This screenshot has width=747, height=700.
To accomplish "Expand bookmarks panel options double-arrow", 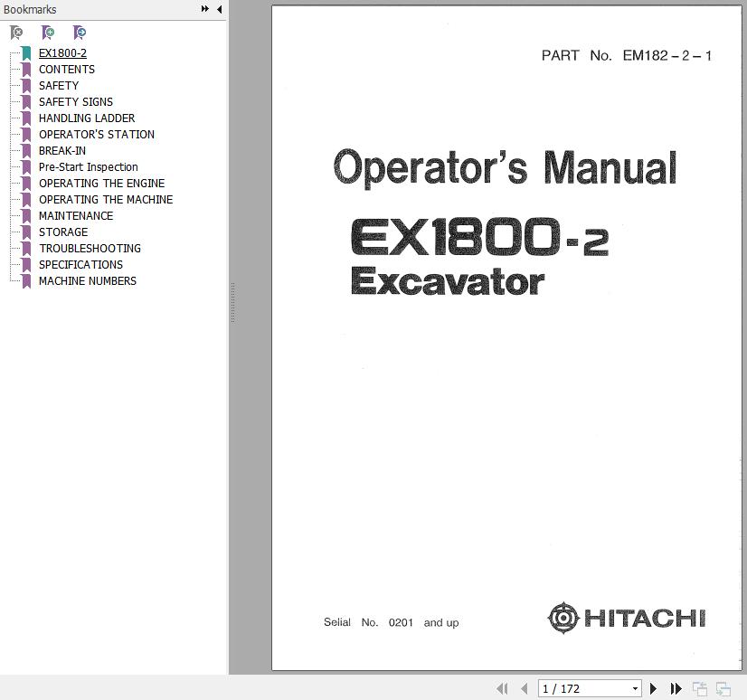I will pos(205,9).
